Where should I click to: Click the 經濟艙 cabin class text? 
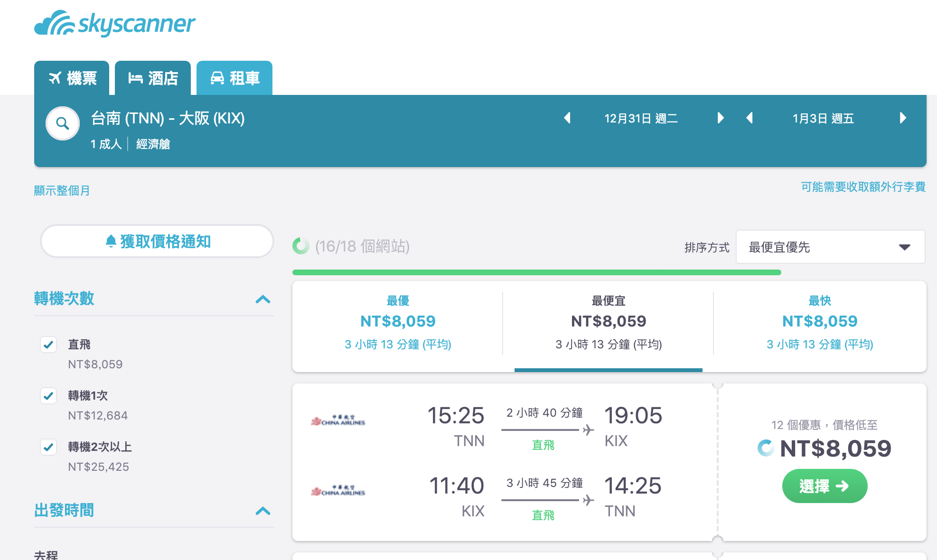tap(153, 144)
